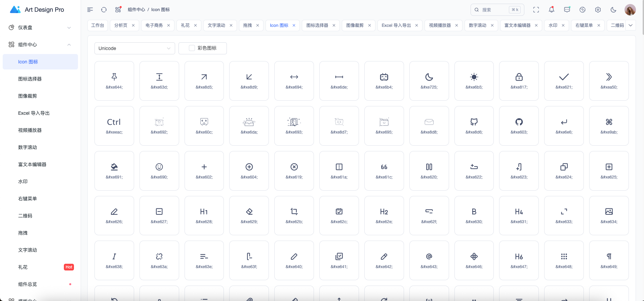Screen dimensions: 644x301
Task: Click the H1 heading icon &#xe628;
Action: [x=204, y=215]
